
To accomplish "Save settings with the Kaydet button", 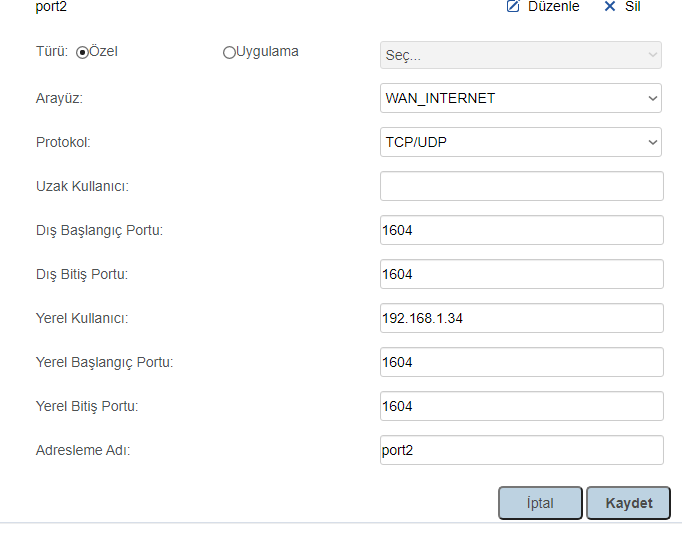I will coord(629,503).
